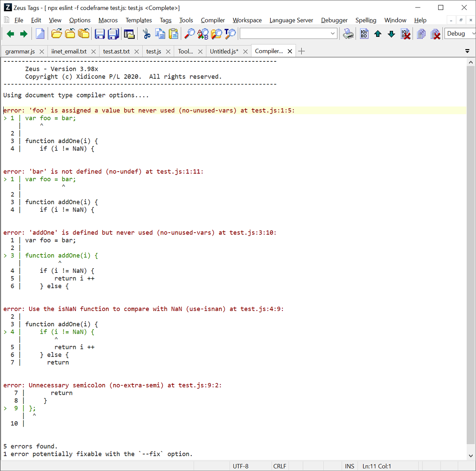Click the green forward navigation arrow
The image size is (476, 471).
pyautogui.click(x=23, y=34)
